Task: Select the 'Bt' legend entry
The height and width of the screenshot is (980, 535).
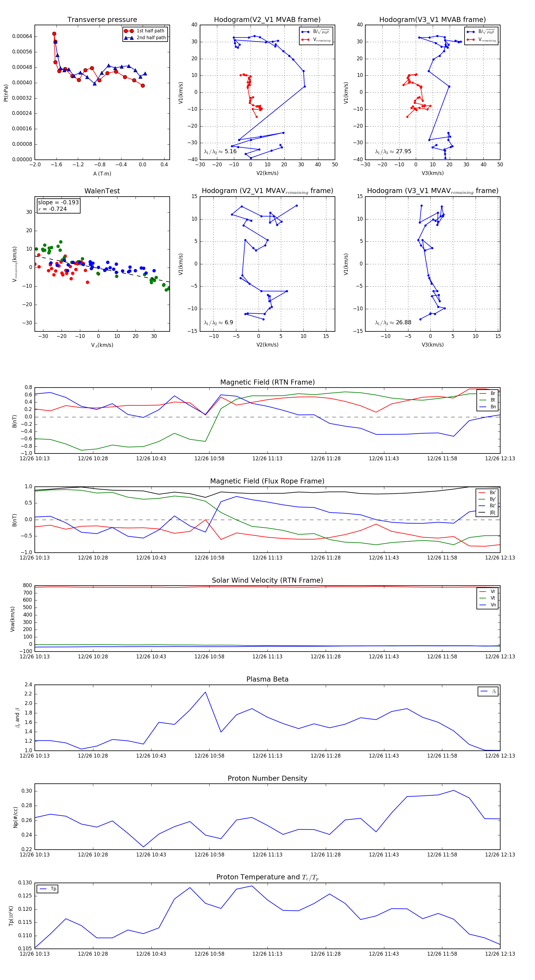Action: 487,400
